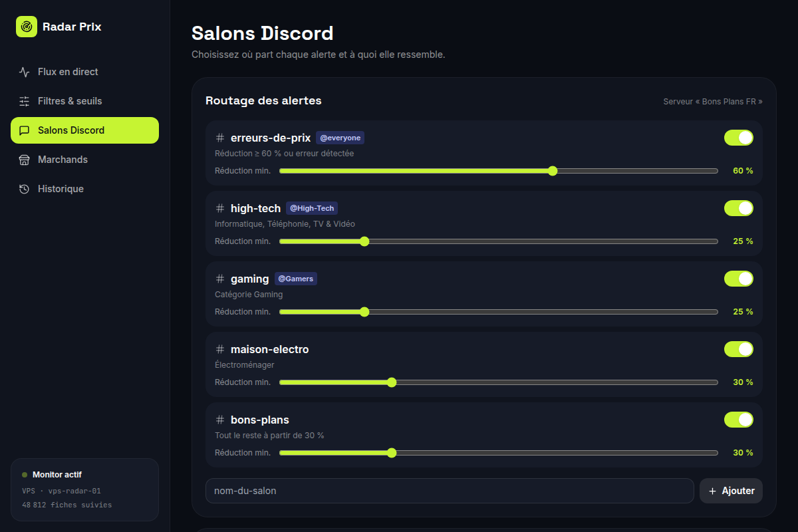Click the green Monitor actif status dot
798x532 pixels.
point(25,475)
